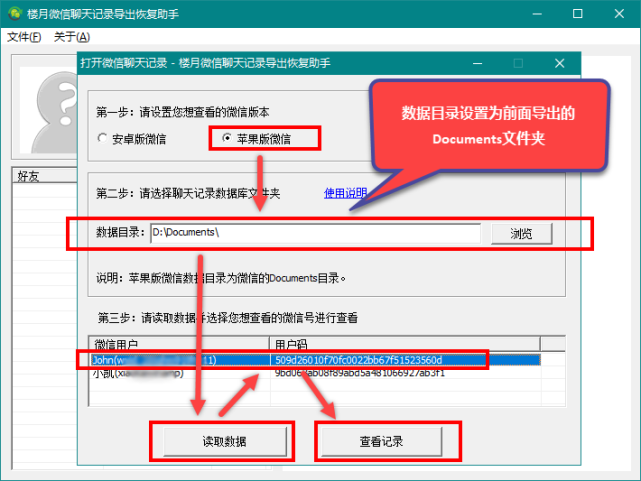Click the 查看记录 button

381,441
